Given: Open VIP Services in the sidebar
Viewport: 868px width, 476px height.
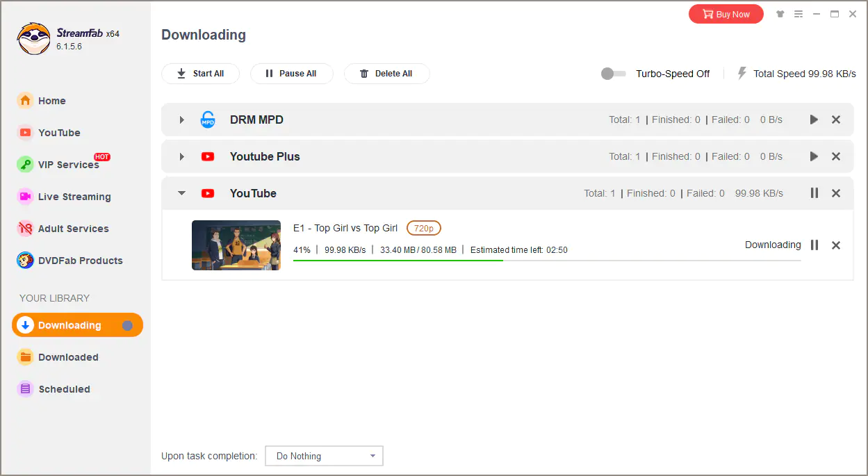Looking at the screenshot, I should pyautogui.click(x=68, y=165).
